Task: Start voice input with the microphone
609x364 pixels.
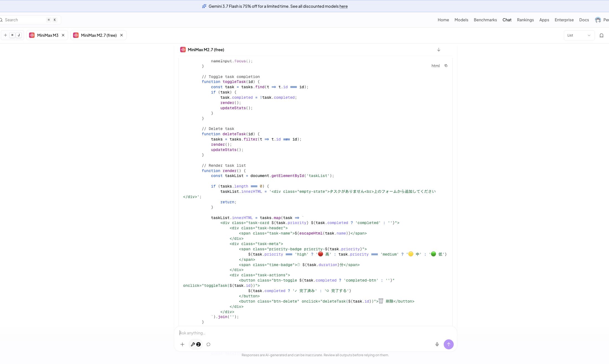Action: [437, 344]
